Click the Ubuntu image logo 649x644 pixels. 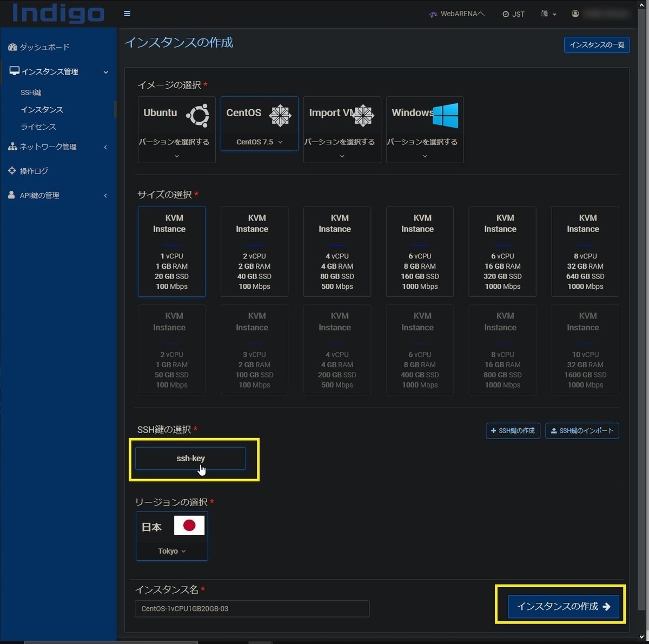tap(197, 115)
